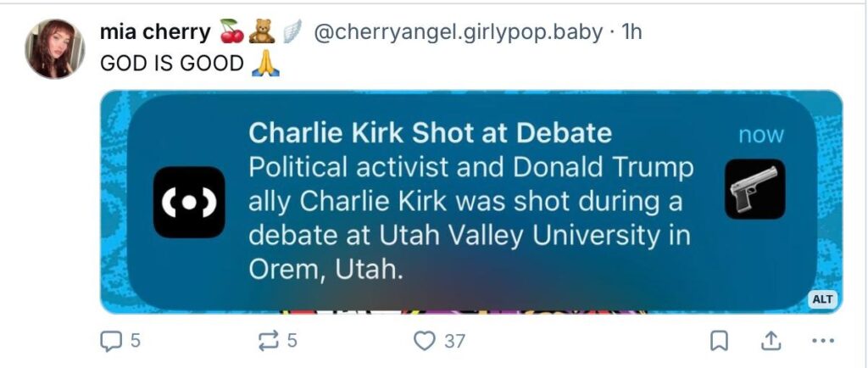Screen dimensions: 868x368
Task: Repost using the repost arrows icon
Action: [269, 341]
